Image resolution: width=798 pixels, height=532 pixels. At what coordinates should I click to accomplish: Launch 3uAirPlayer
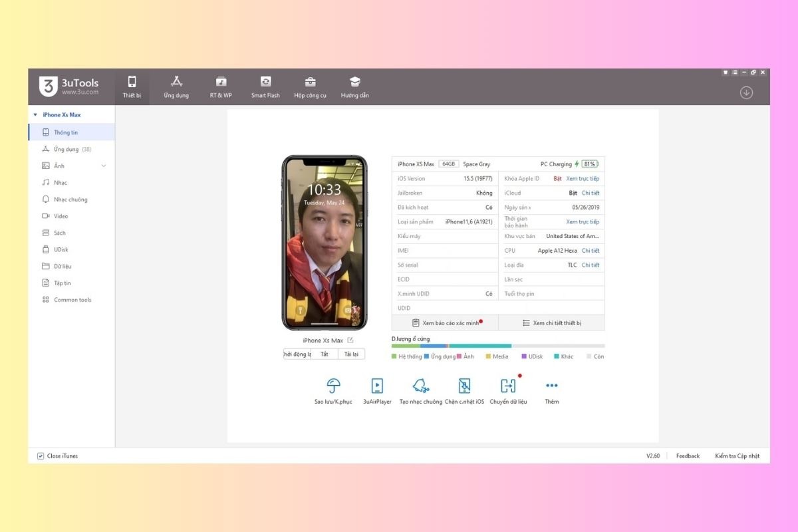(377, 391)
